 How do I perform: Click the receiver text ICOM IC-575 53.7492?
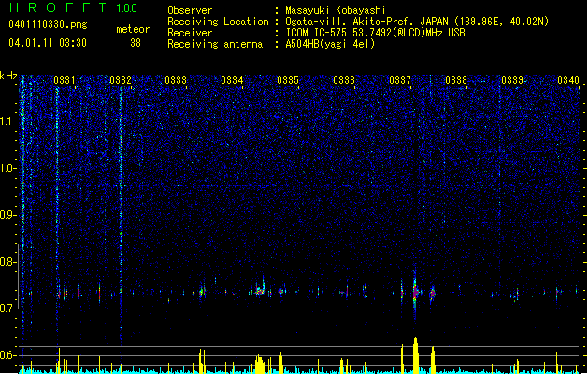[x=375, y=33]
